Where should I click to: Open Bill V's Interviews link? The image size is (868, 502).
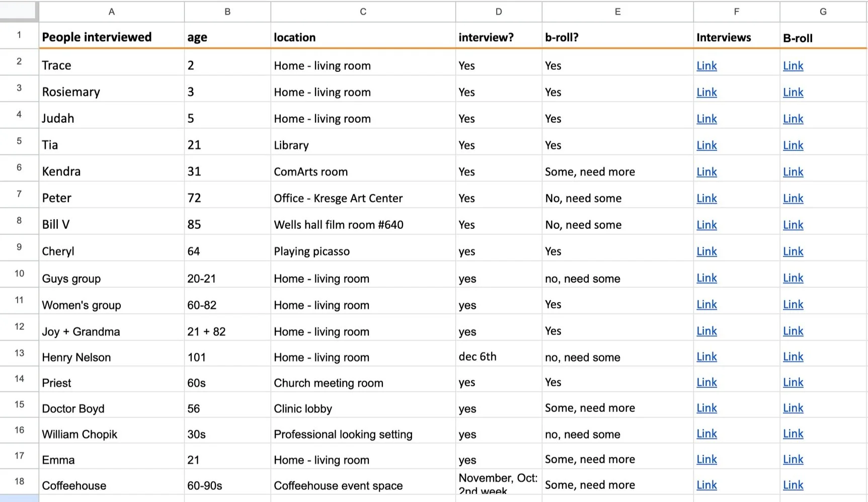[x=706, y=225]
